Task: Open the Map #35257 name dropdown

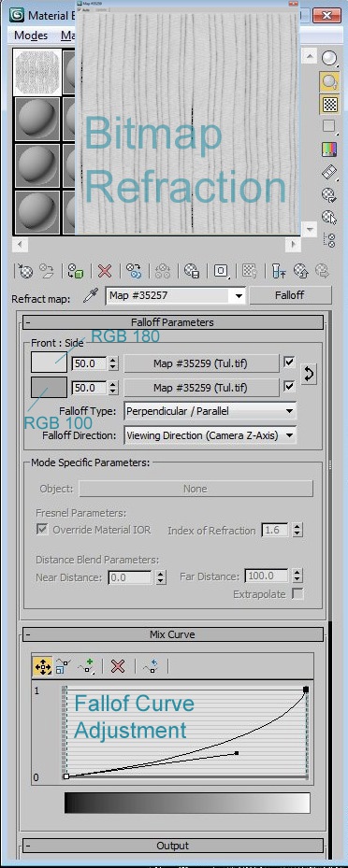Action: click(239, 296)
